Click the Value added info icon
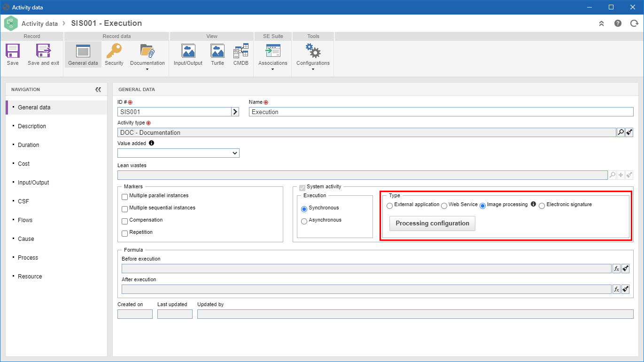This screenshot has width=644, height=362. [x=151, y=143]
